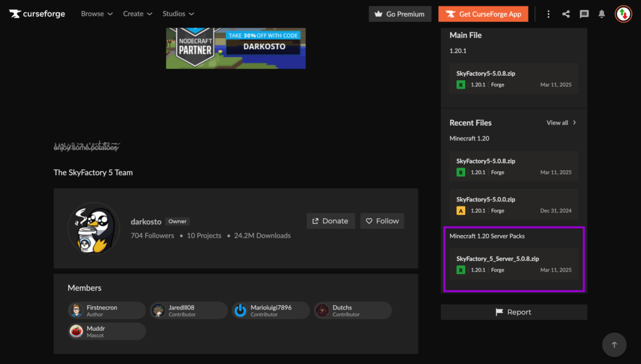Screen dimensions: 641x364
Task: Report this project with the Report button
Action: 513,312
